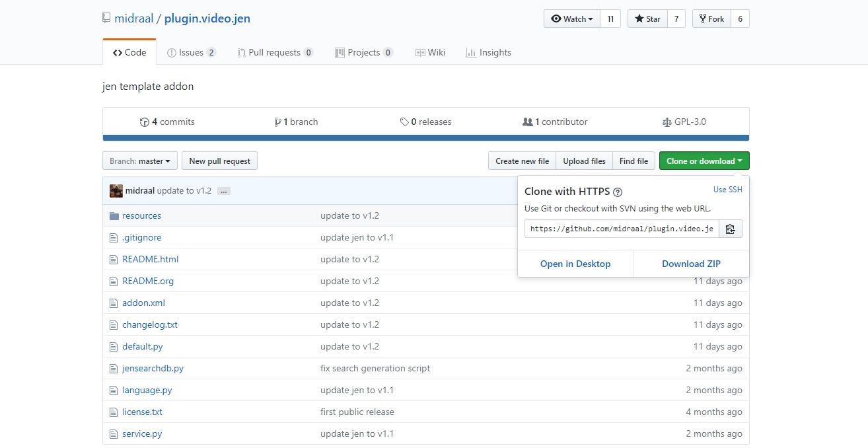The width and height of the screenshot is (868, 448).
Task: Switch to the Issues tab
Action: pos(191,52)
